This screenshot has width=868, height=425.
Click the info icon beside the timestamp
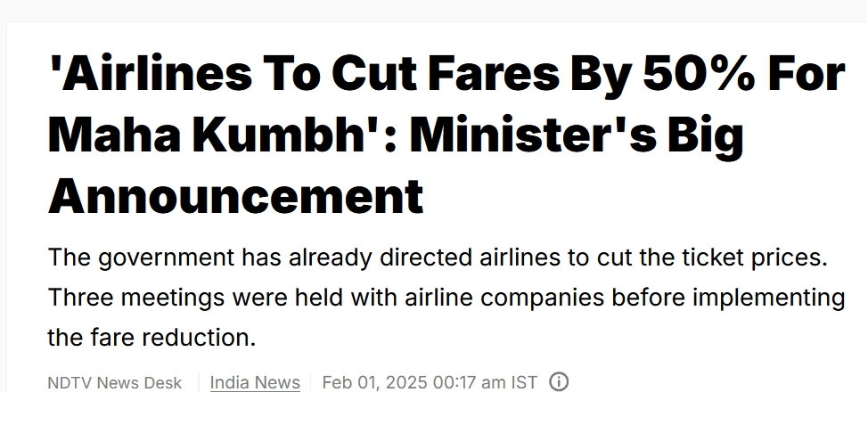pos(559,382)
